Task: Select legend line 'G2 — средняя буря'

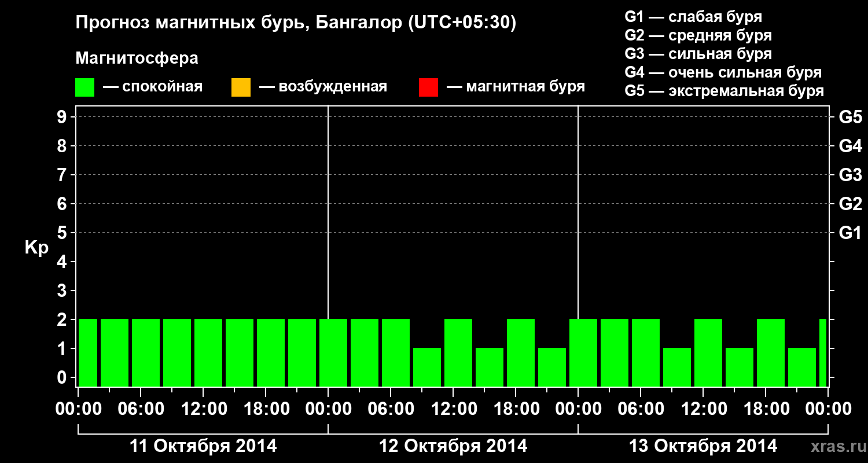Action: 698,35
